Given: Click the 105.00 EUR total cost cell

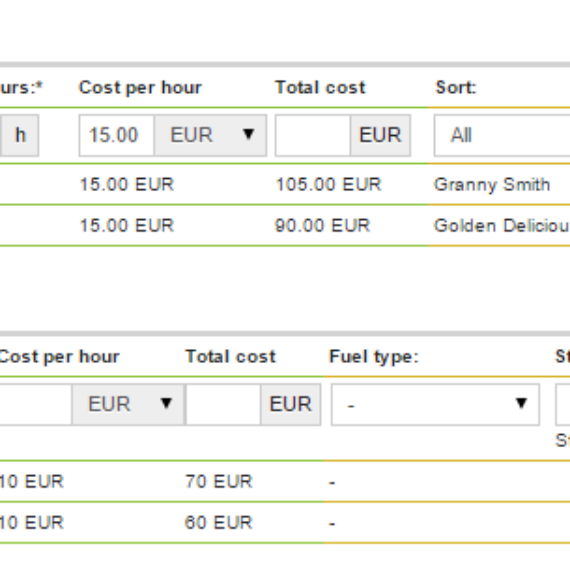Looking at the screenshot, I should (329, 184).
